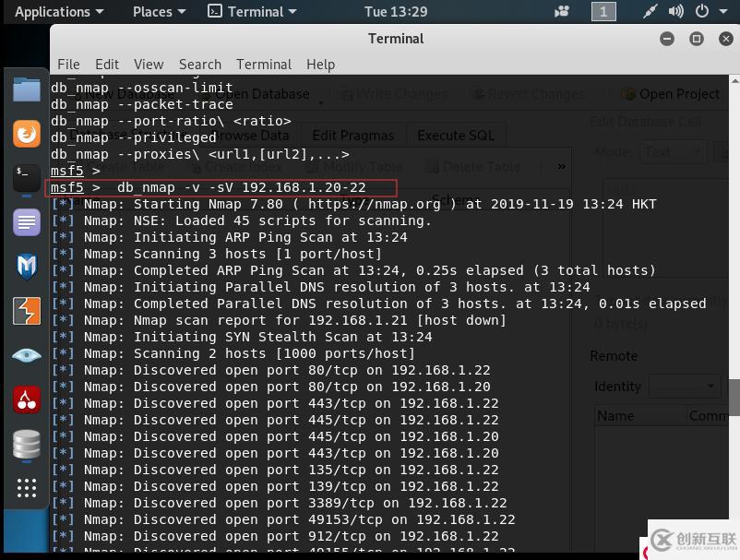This screenshot has width=740, height=560.
Task: Click 'port 49153/tcp' discovery line
Action: tap(283, 519)
